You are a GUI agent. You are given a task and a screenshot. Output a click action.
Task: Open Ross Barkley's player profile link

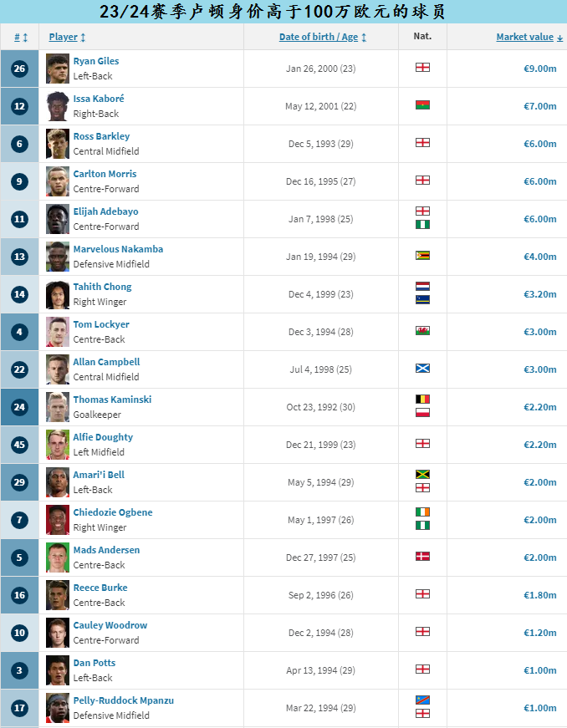[x=101, y=136]
